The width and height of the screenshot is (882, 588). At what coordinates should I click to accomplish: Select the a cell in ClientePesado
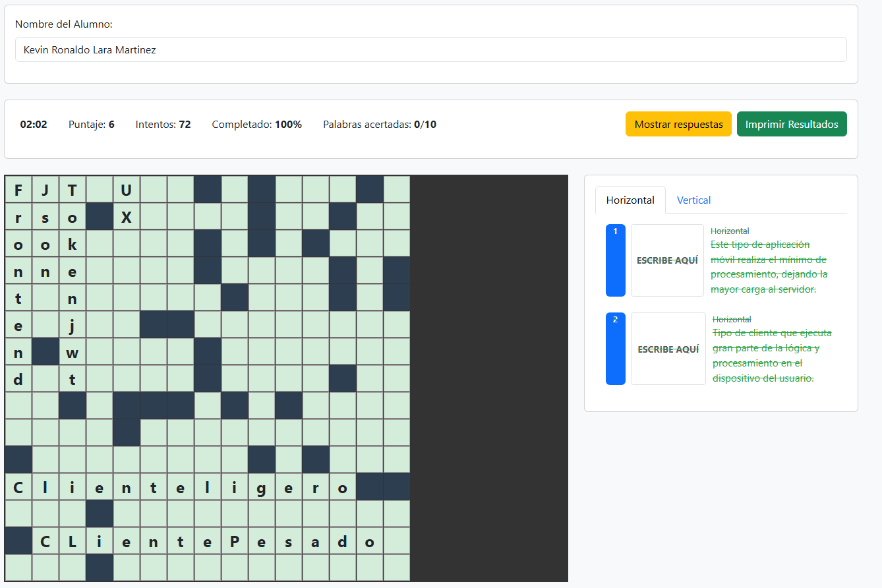(x=316, y=541)
